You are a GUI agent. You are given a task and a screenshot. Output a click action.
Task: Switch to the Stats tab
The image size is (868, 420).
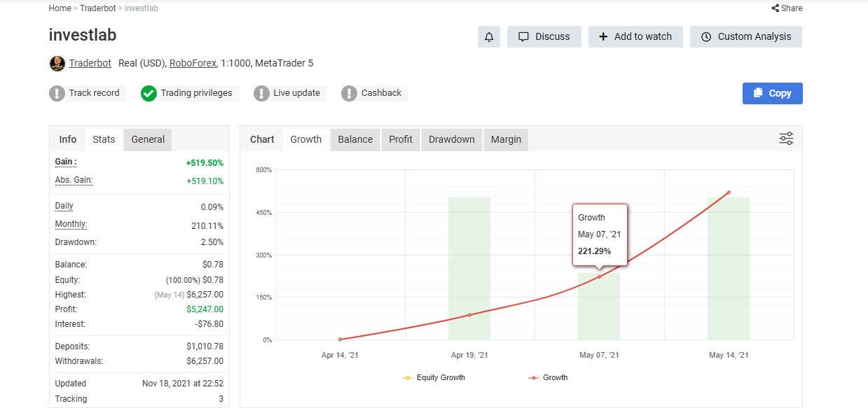(104, 139)
